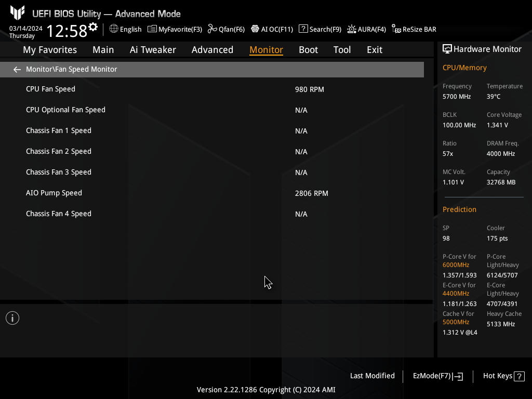Select Chassis Fan 3 Speed row
The image size is (532, 399).
click(x=212, y=172)
